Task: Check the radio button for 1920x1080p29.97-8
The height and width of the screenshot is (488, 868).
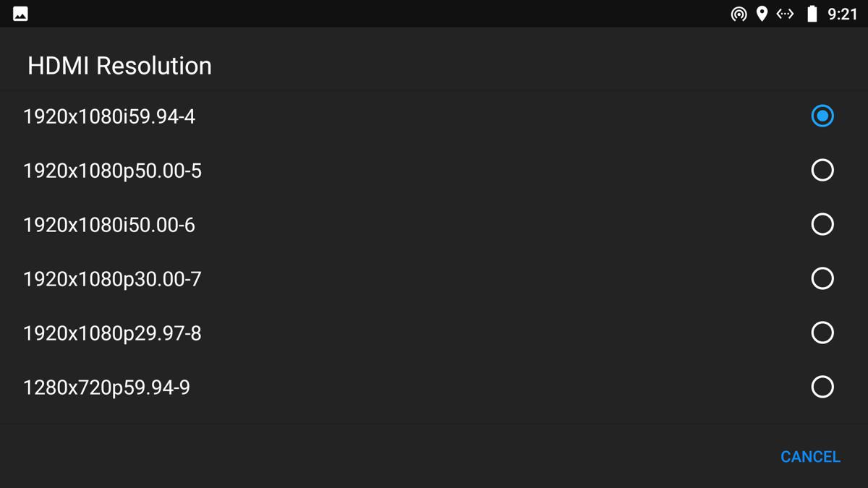Action: coord(822,333)
